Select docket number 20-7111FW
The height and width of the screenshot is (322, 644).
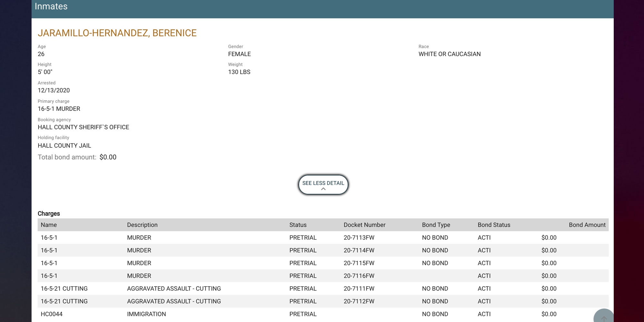pos(359,289)
